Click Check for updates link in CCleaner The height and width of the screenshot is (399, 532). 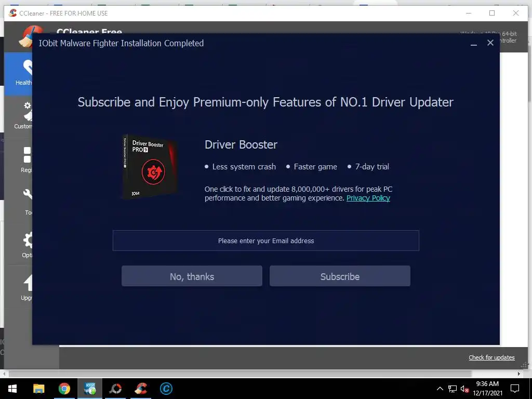[x=491, y=357]
